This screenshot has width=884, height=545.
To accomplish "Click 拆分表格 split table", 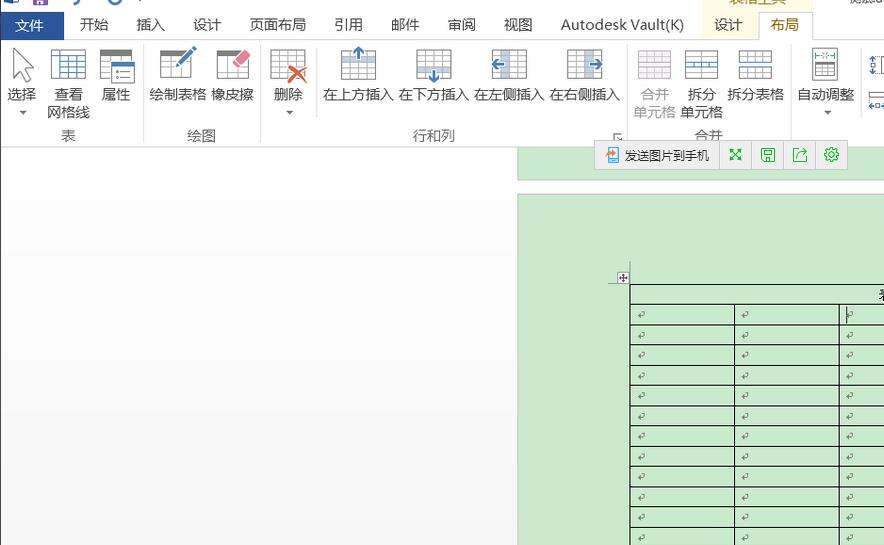I will [x=755, y=74].
